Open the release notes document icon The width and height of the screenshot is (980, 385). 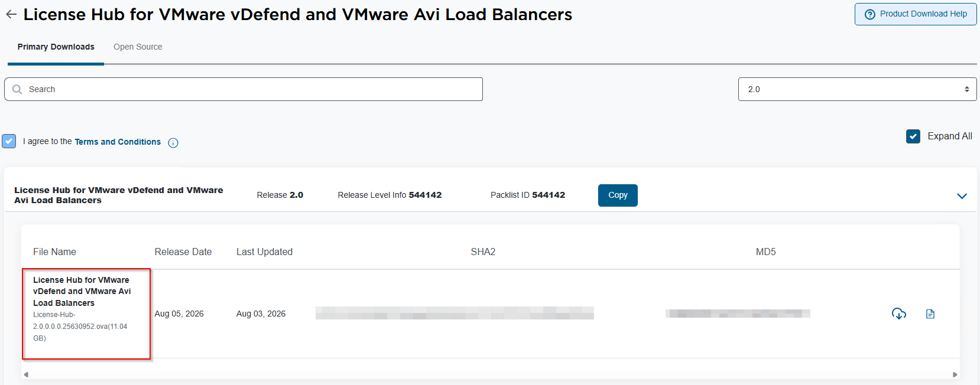(x=930, y=314)
